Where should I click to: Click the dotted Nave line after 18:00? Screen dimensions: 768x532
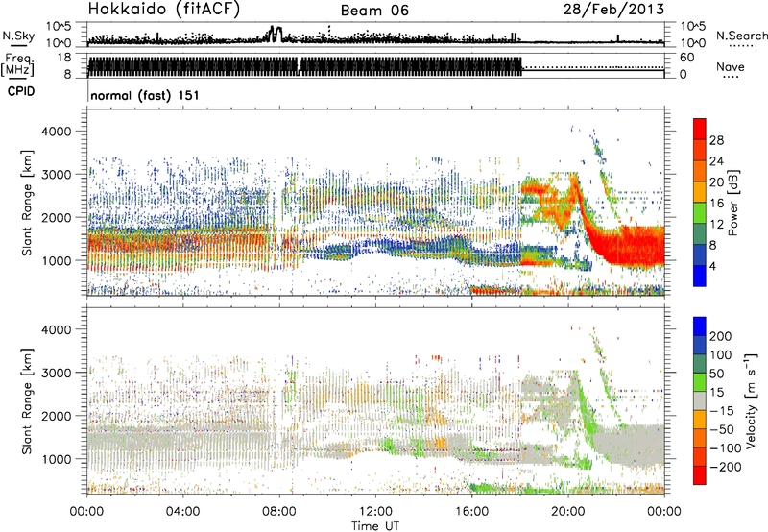click(593, 67)
